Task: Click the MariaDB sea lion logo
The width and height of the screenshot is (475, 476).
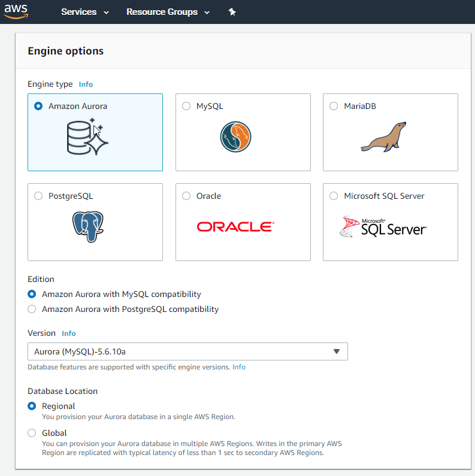Action: [383, 137]
